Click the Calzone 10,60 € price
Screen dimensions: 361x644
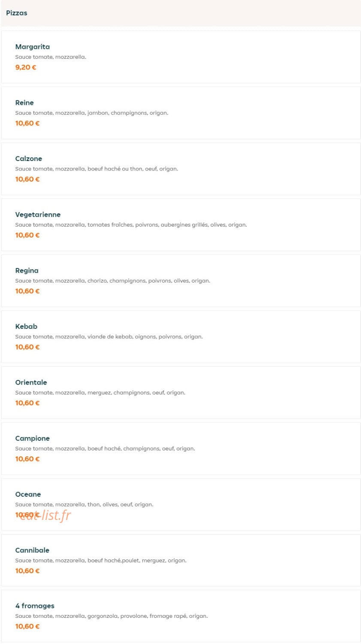click(27, 179)
